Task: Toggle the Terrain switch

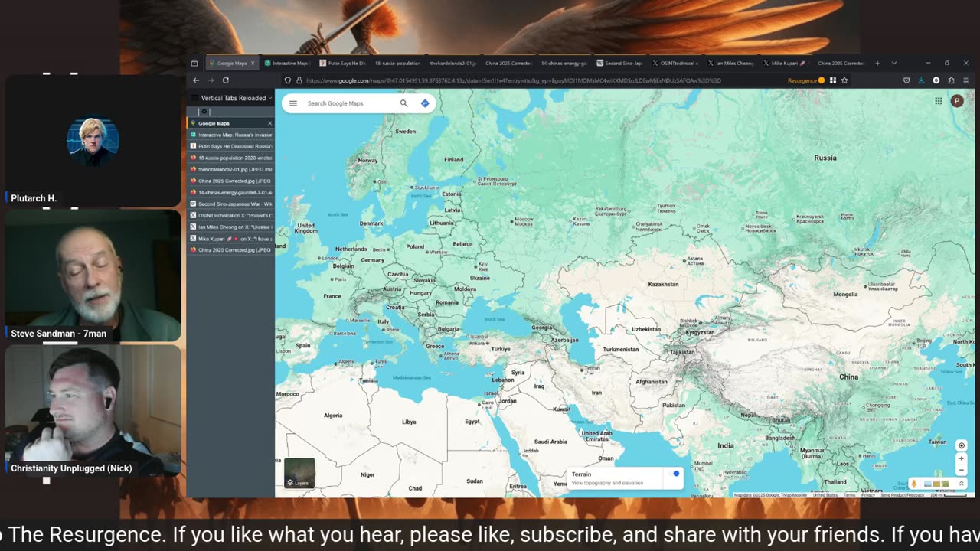Action: click(x=674, y=474)
